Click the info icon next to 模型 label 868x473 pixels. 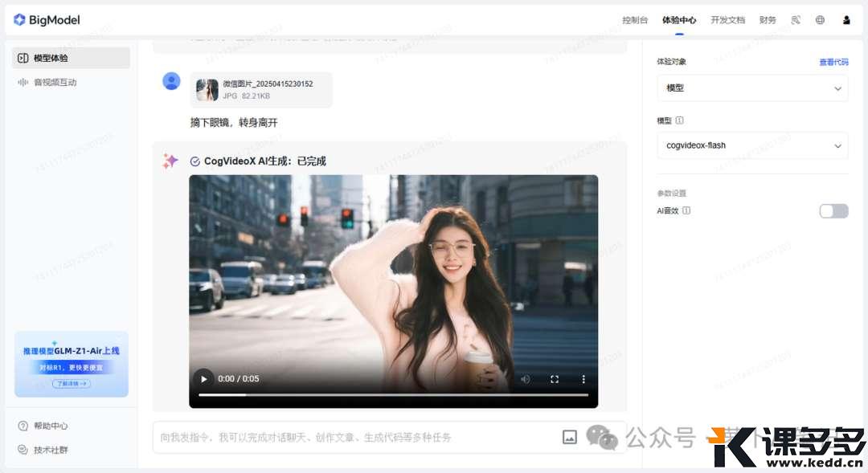[680, 120]
